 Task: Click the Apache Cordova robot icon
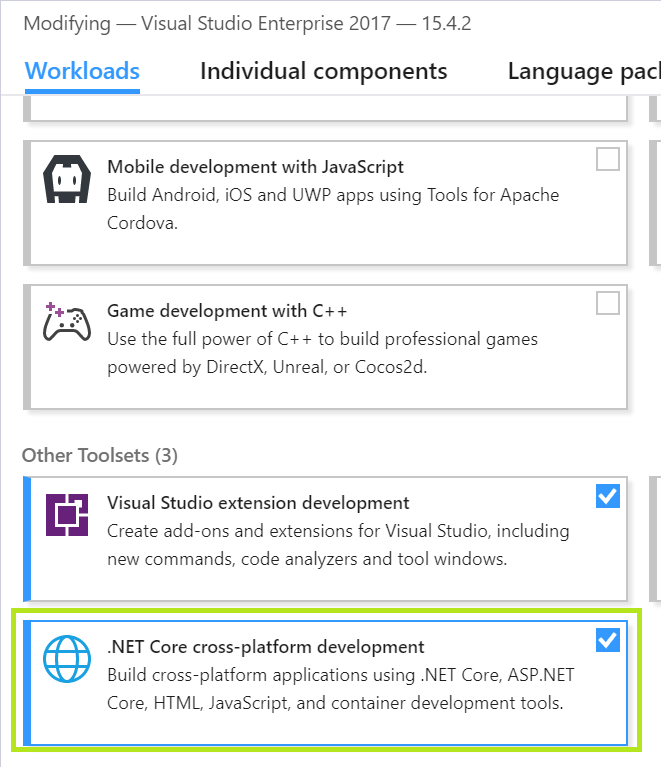[x=67, y=179]
